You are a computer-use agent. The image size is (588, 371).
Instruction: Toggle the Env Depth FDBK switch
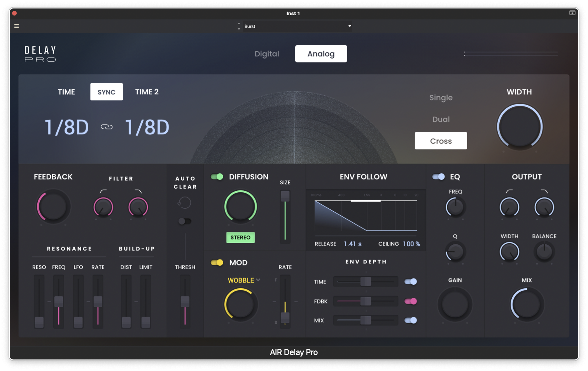pyautogui.click(x=411, y=301)
